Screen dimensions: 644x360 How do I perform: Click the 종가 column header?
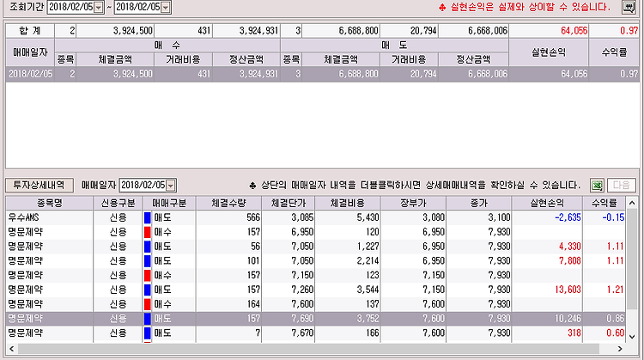[479, 203]
